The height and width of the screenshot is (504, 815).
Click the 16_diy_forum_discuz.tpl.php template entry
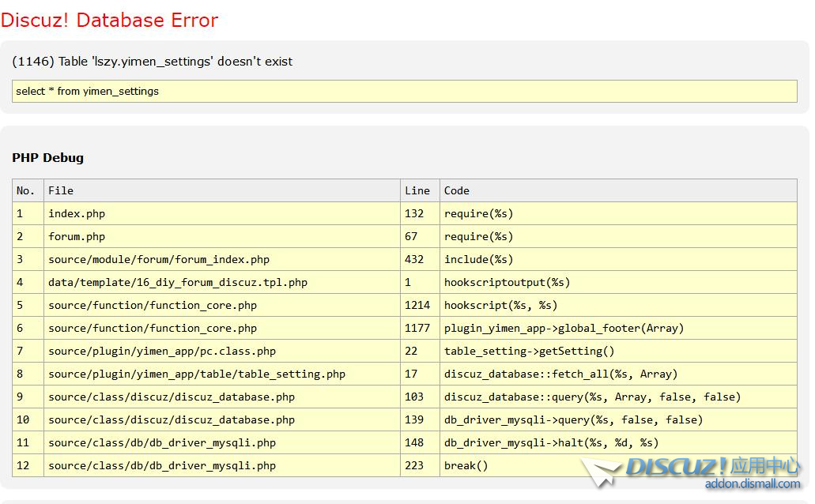(178, 282)
